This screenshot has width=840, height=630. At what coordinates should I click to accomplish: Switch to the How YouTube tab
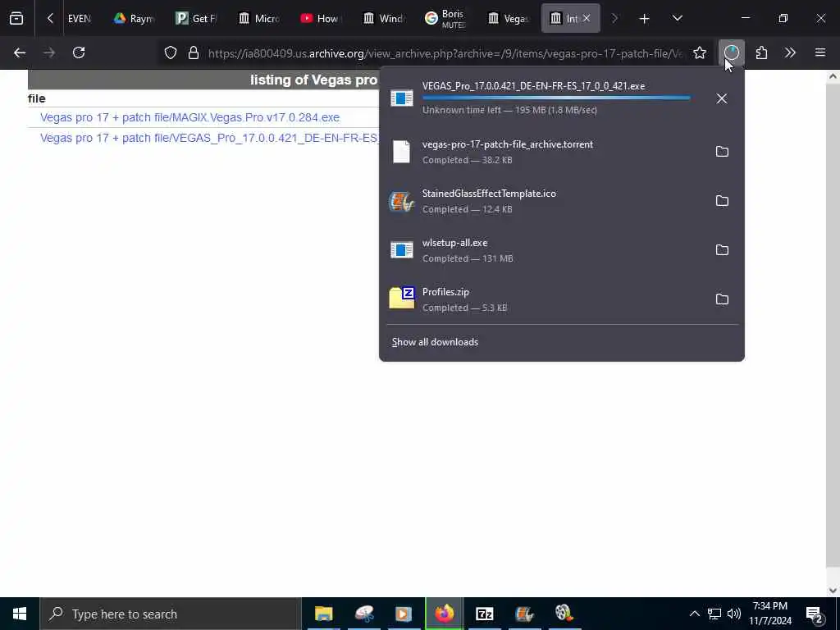click(x=321, y=19)
